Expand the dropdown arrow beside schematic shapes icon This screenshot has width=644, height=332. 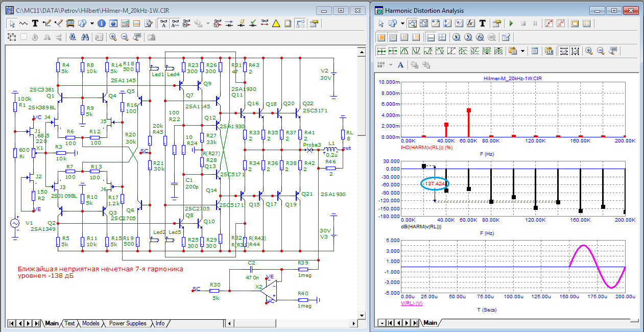pyautogui.click(x=92, y=23)
